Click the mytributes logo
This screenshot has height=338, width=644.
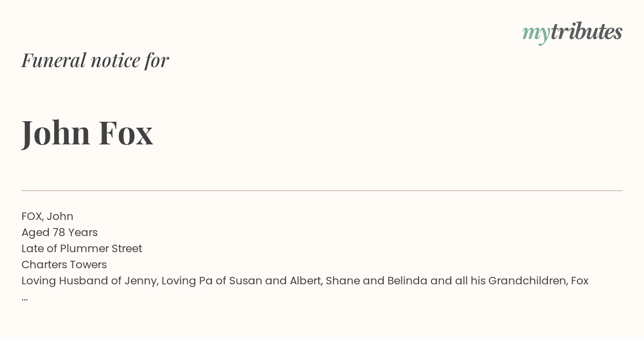[x=572, y=33]
